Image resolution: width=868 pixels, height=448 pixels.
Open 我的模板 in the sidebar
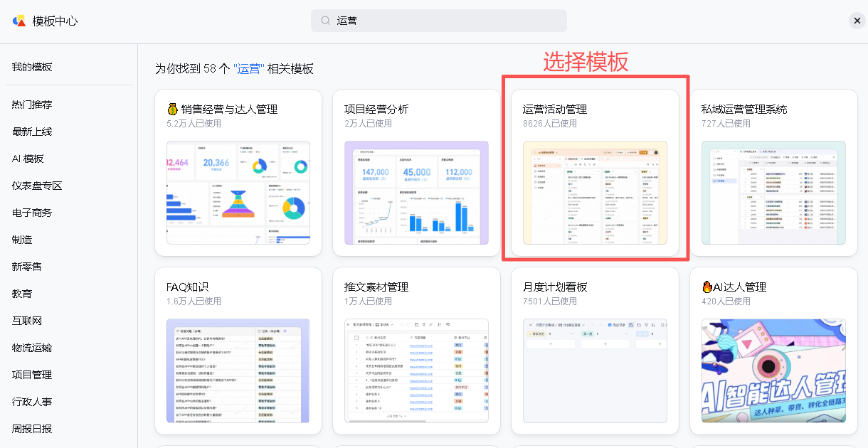pos(32,67)
